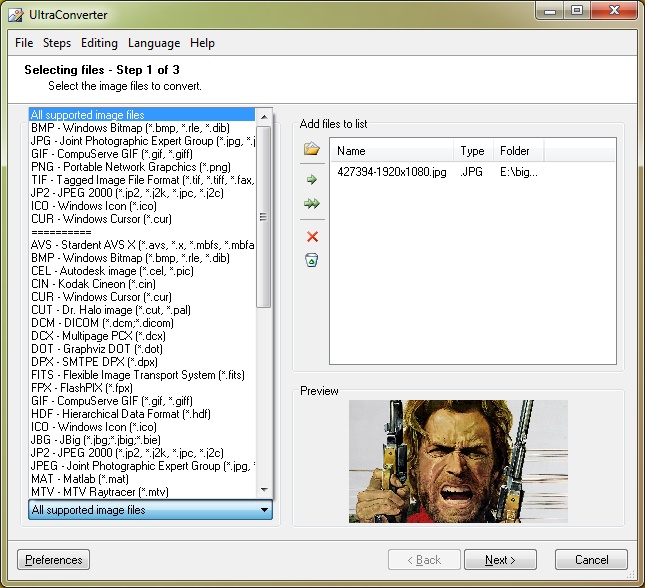Image resolution: width=645 pixels, height=588 pixels.
Task: Click the double green arrow add-all icon
Action: point(312,204)
